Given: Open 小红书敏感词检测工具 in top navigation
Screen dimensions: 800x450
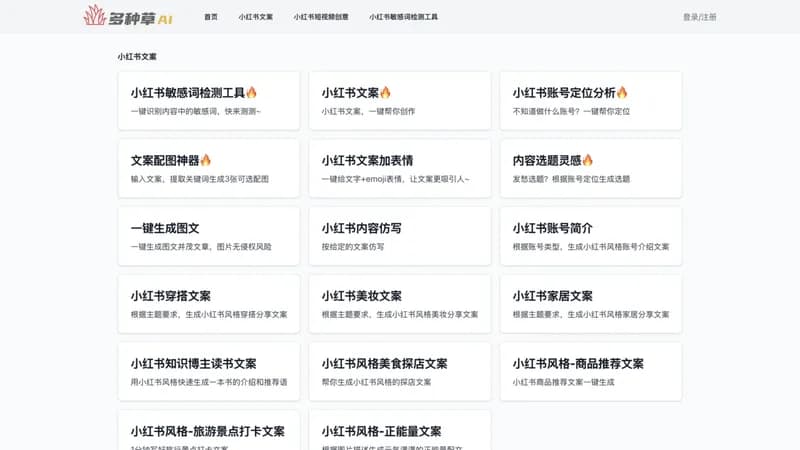Looking at the screenshot, I should click(x=404, y=17).
